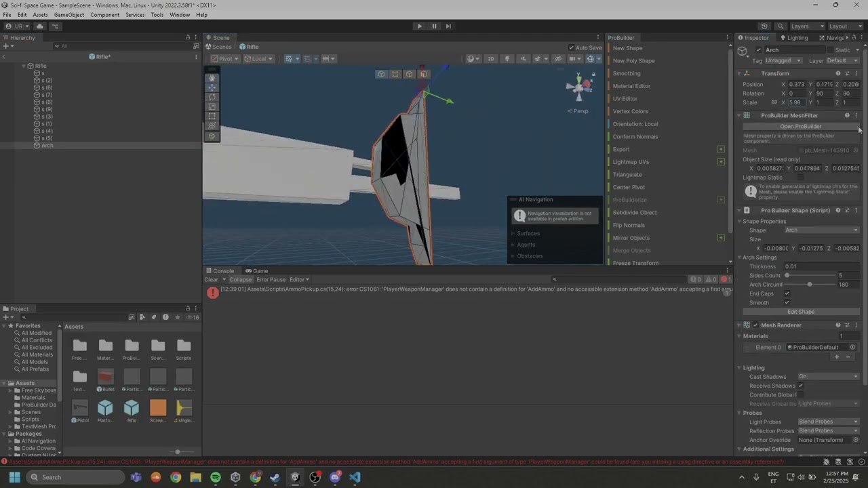Open the Gizmos globe button

[x=591, y=58]
